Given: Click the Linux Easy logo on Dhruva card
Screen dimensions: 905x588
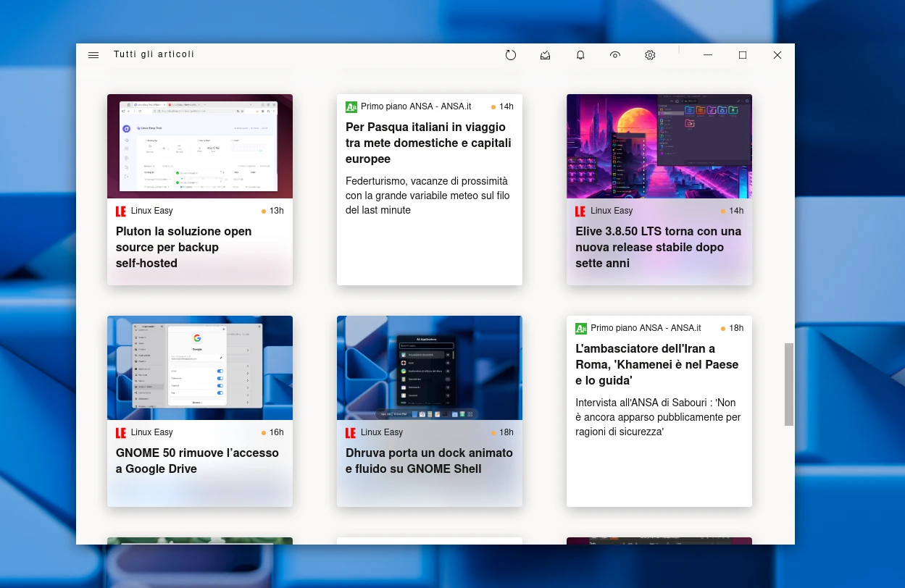Looking at the screenshot, I should [x=351, y=433].
